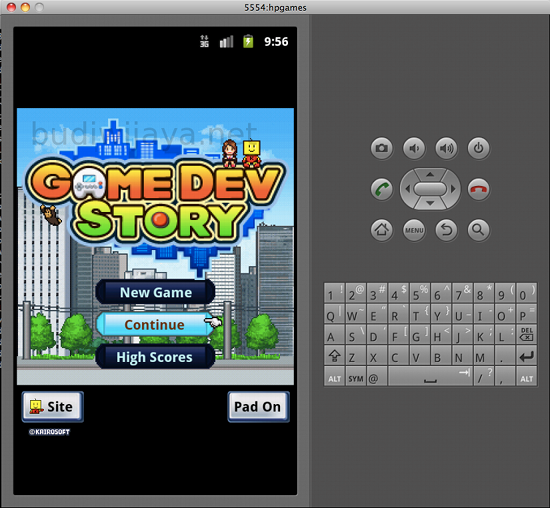This screenshot has width=550, height=508.
Task: Click the SYM key
Action: tap(356, 377)
